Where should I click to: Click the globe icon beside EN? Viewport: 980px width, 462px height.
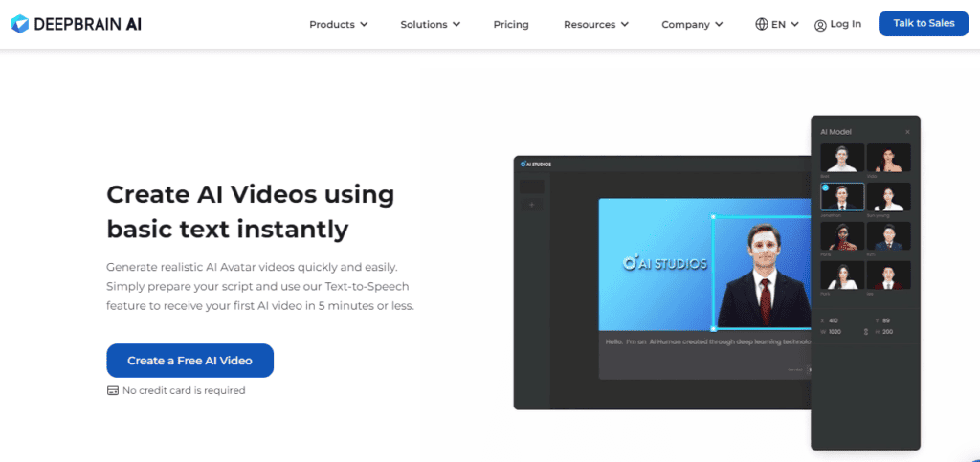tap(761, 24)
